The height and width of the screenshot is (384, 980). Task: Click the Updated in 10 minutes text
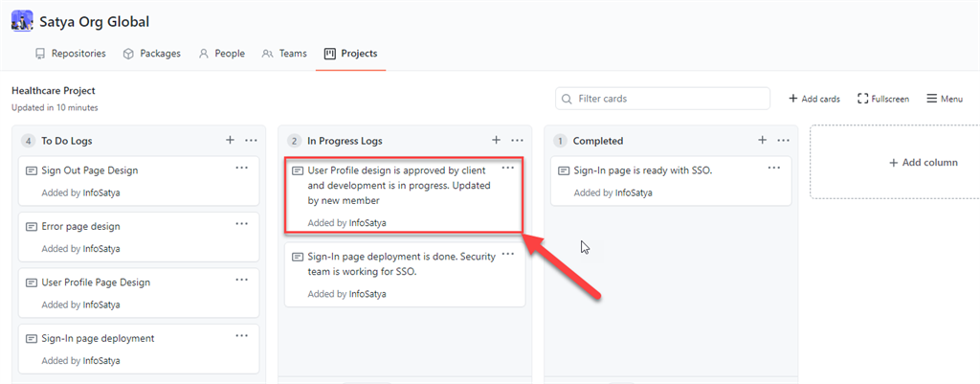pos(55,107)
